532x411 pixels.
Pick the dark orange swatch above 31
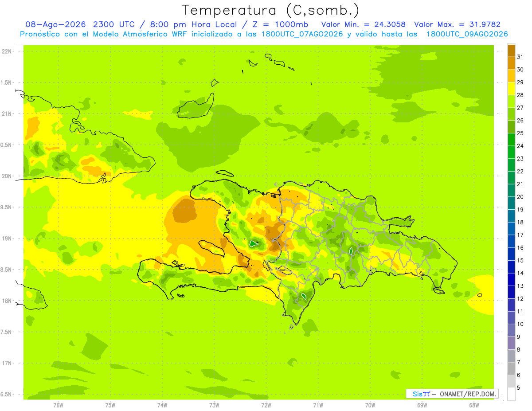pyautogui.click(x=512, y=51)
